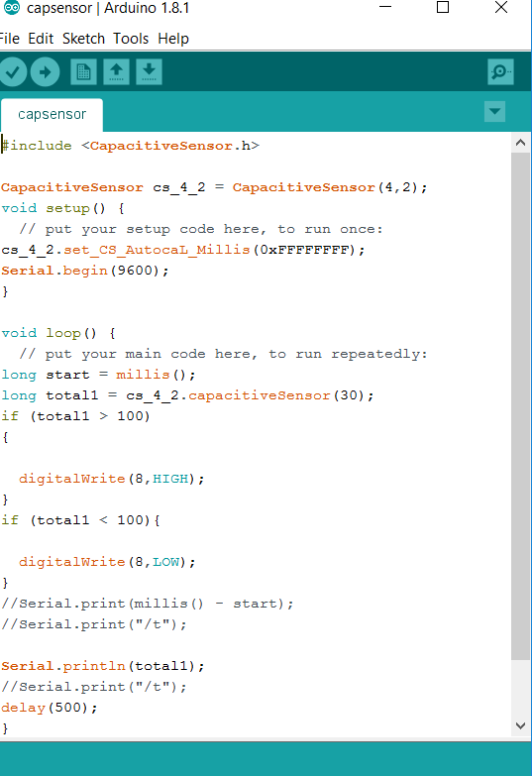Viewport: 532px width, 776px height.
Task: Click the Verify checkmark button
Action: [x=12, y=72]
